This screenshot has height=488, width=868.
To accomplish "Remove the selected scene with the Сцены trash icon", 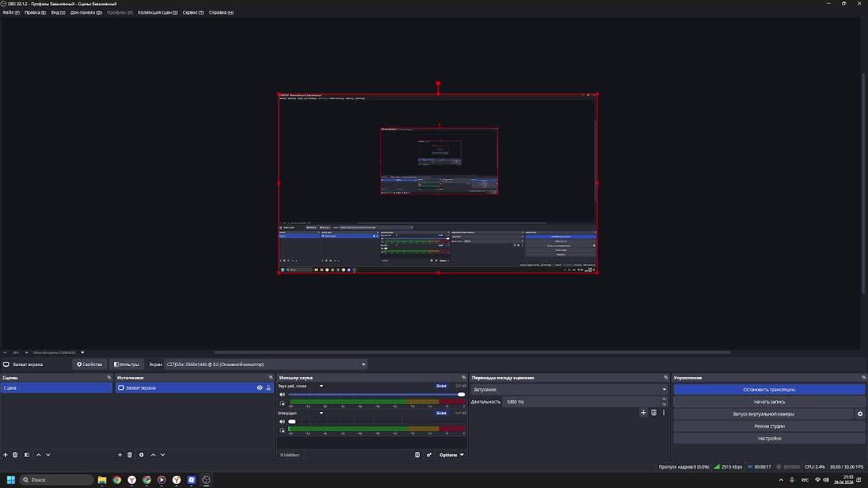I will tap(15, 455).
